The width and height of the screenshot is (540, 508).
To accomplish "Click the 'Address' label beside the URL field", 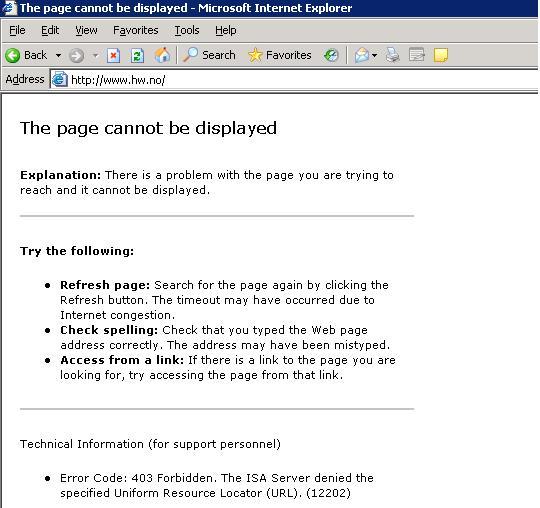I will click(25, 80).
